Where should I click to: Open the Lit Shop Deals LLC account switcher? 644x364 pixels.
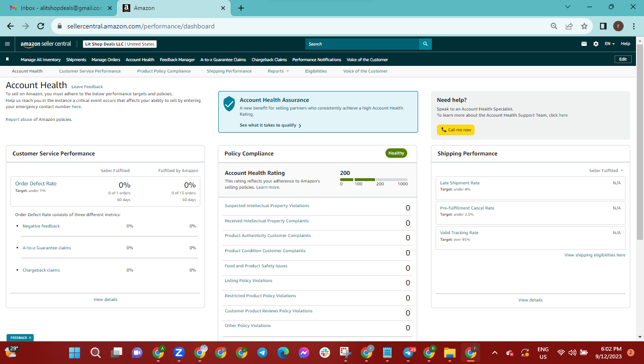click(x=120, y=44)
